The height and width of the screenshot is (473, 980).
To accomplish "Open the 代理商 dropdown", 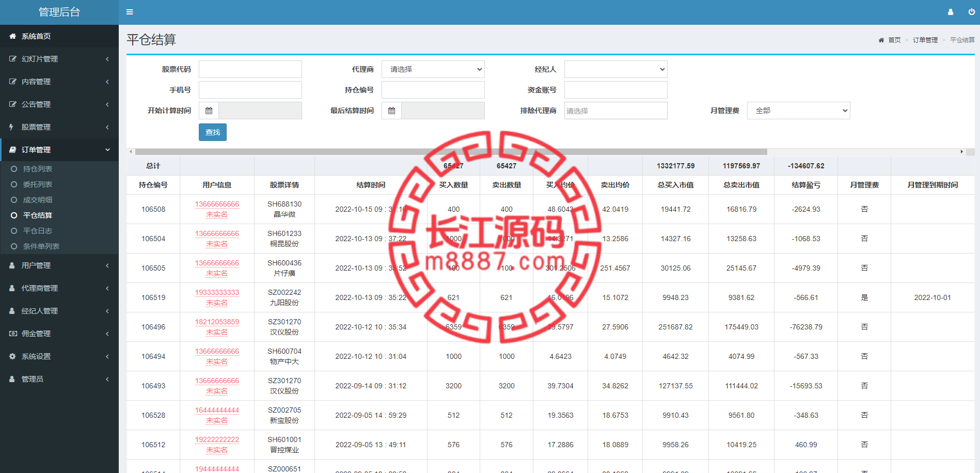I will tap(433, 69).
